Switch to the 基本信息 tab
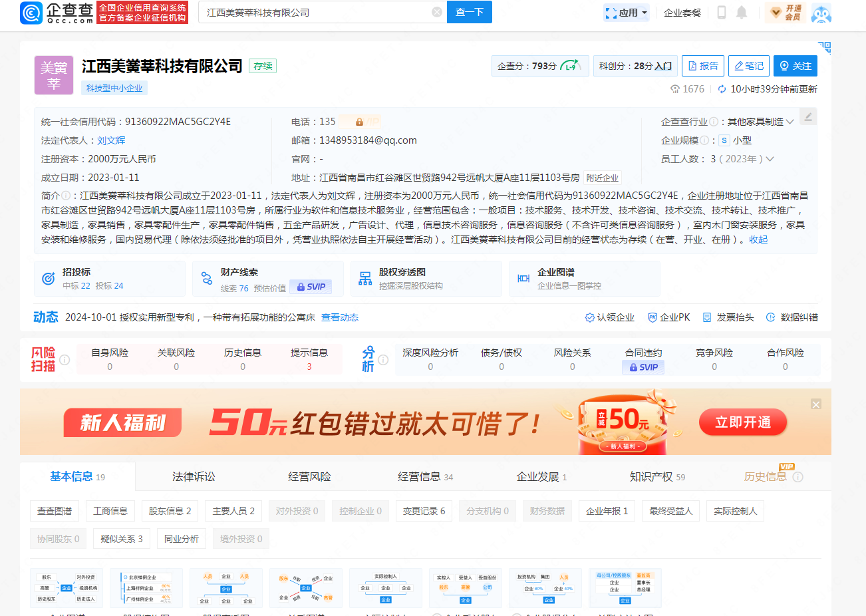866x616 pixels. pyautogui.click(x=77, y=476)
